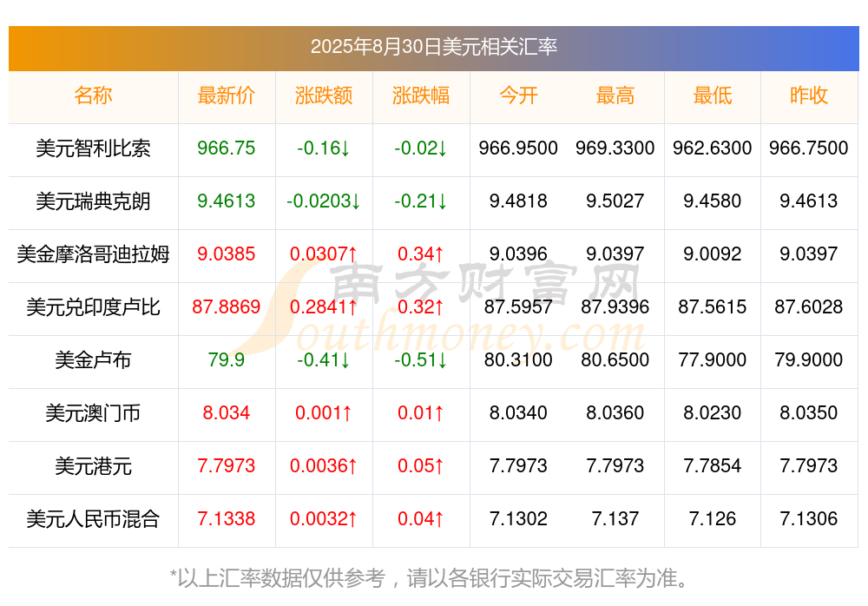868x606 pixels.
Task: Click the row name 美金卢布
Action: [93, 360]
